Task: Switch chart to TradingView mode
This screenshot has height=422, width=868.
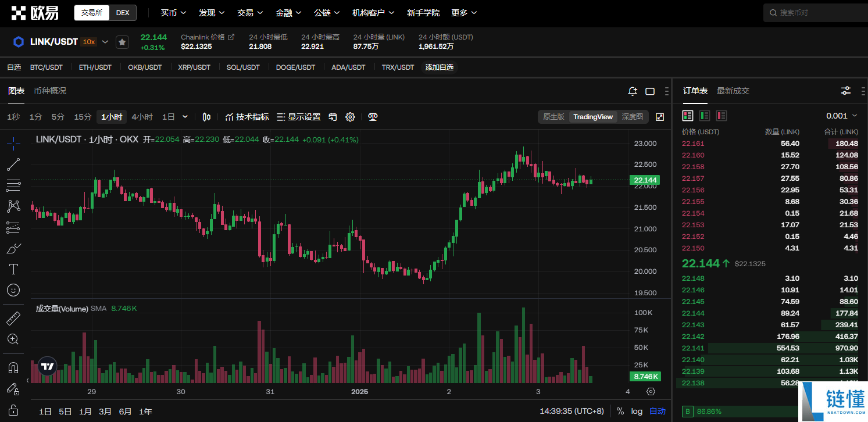Action: coord(593,117)
